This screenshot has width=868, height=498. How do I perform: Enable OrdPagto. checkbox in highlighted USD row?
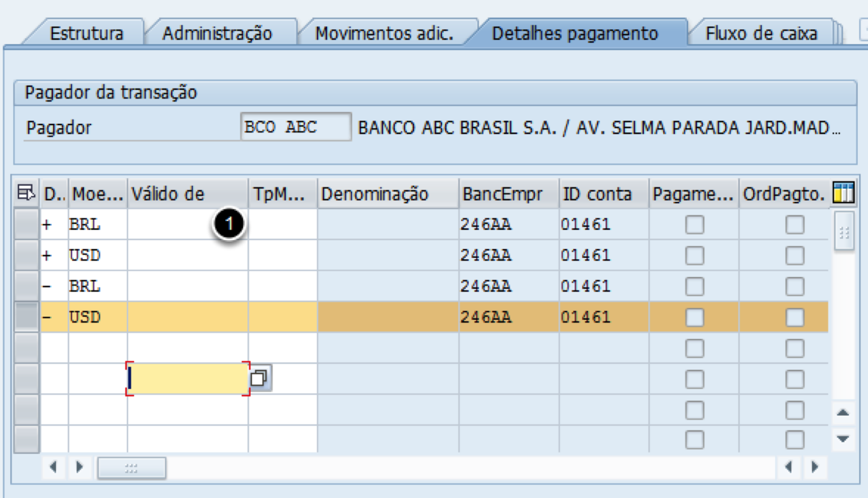[x=795, y=318]
